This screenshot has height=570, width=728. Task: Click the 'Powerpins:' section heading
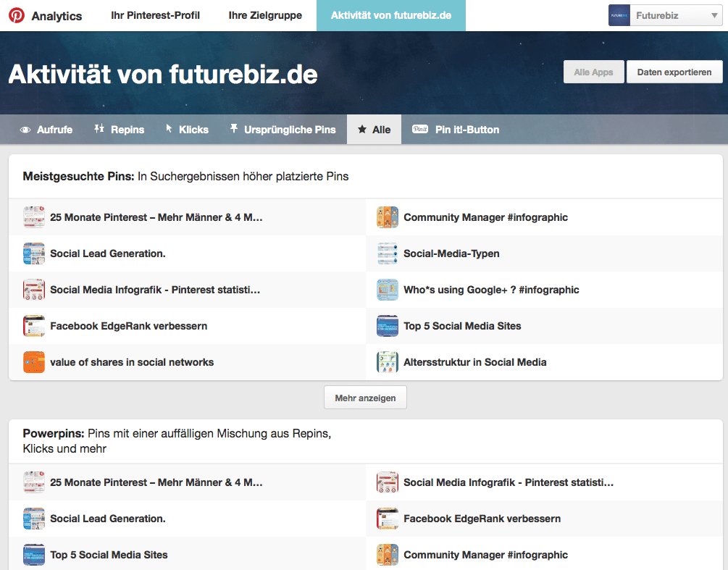pos(54,434)
